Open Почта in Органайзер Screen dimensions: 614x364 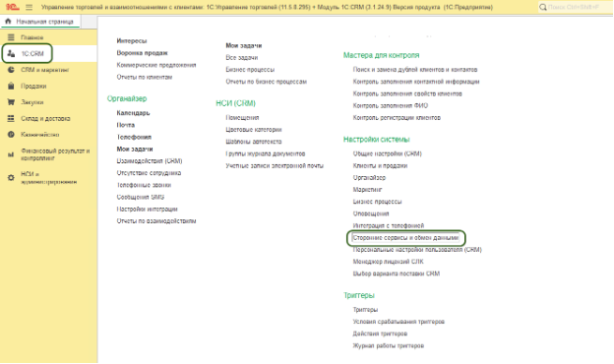[x=126, y=125]
